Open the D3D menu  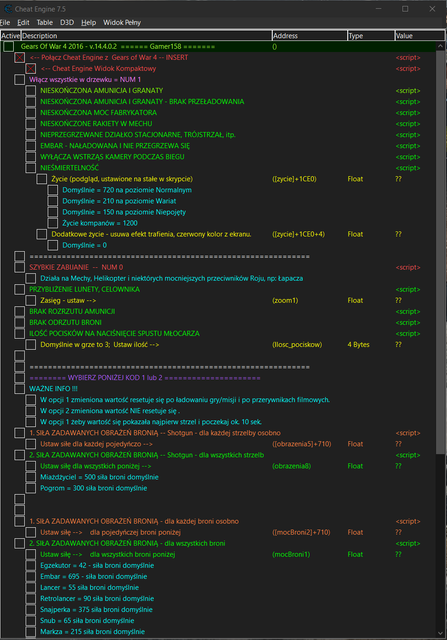(67, 22)
